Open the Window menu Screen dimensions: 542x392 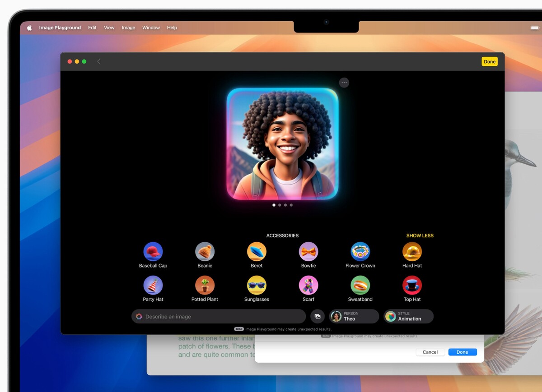coord(151,28)
